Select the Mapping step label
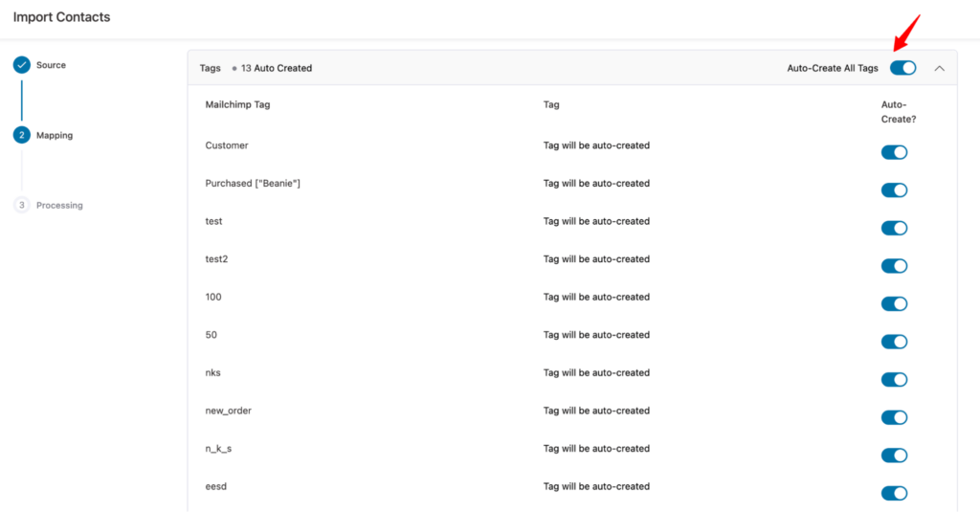 [x=55, y=135]
